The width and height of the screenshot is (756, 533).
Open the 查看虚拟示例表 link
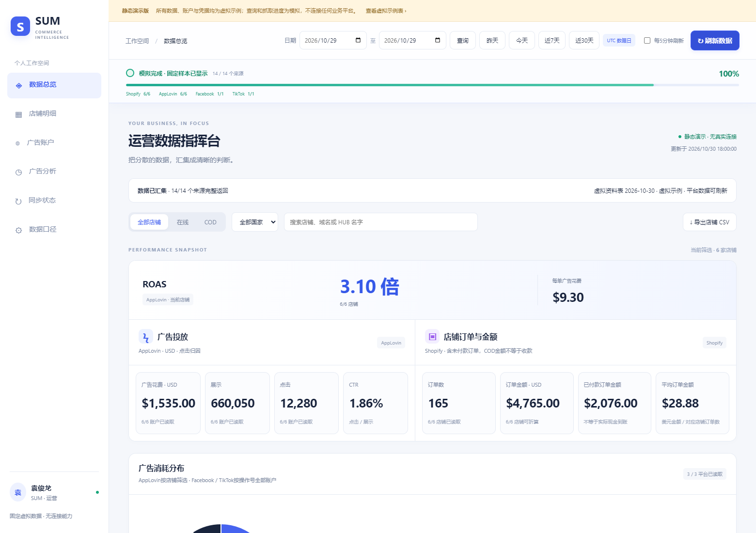386,11
